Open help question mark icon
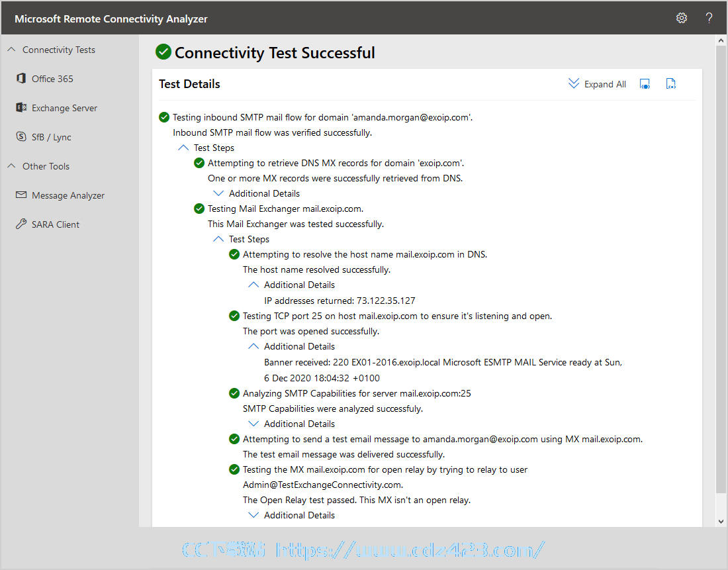Screen dimensions: 728x570 click(x=709, y=18)
